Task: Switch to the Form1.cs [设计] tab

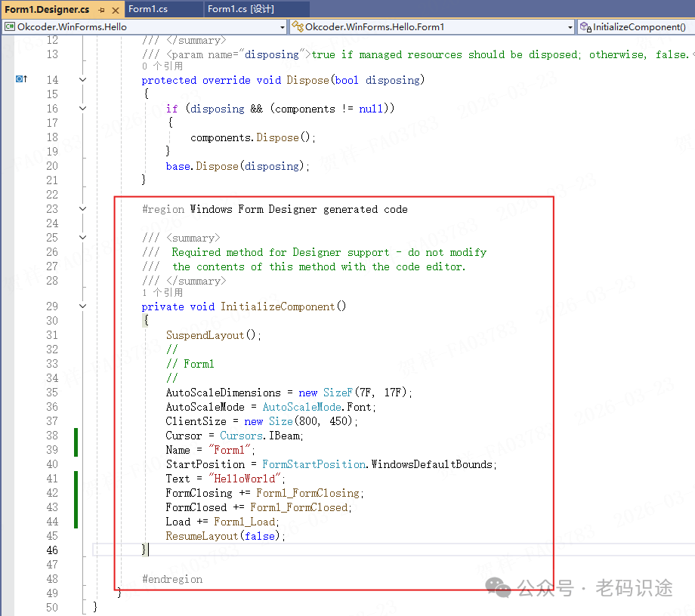Action: click(x=240, y=9)
